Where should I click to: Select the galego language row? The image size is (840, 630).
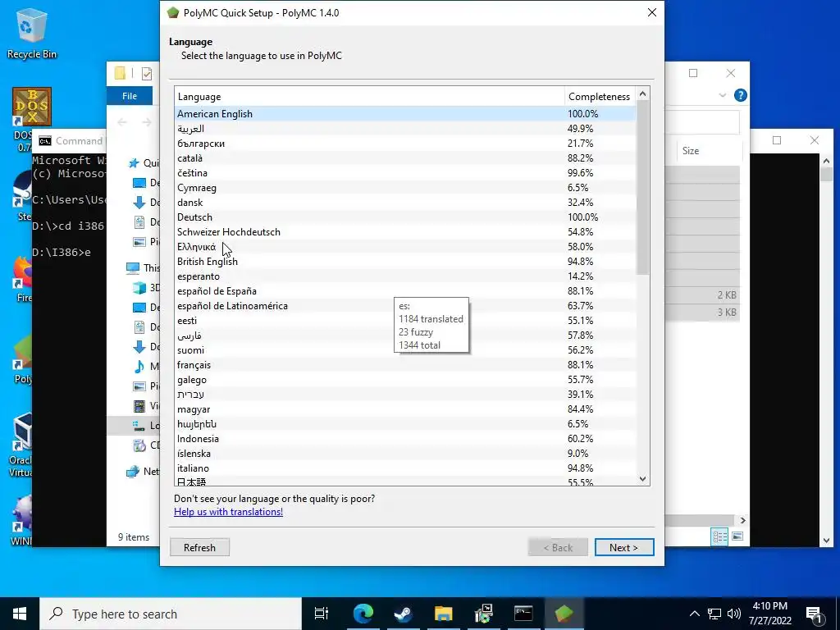(x=405, y=380)
